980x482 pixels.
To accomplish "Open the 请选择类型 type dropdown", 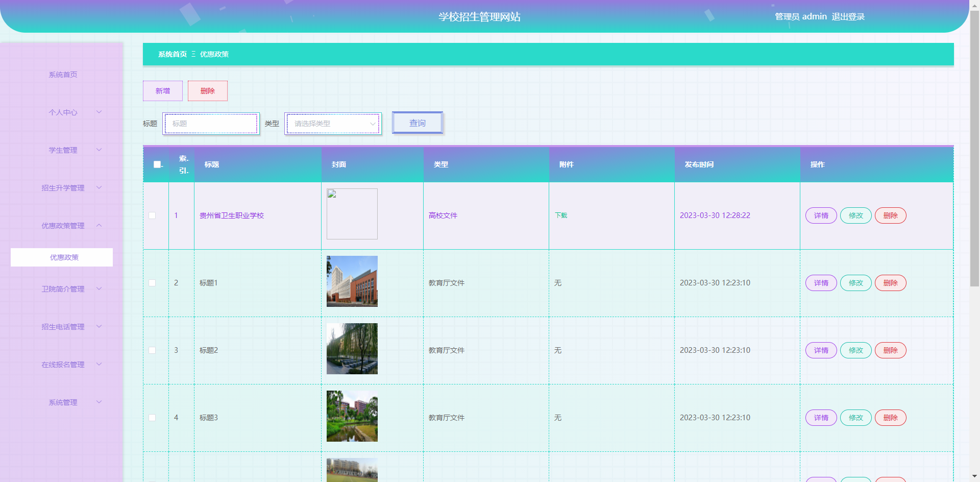I will (x=333, y=124).
